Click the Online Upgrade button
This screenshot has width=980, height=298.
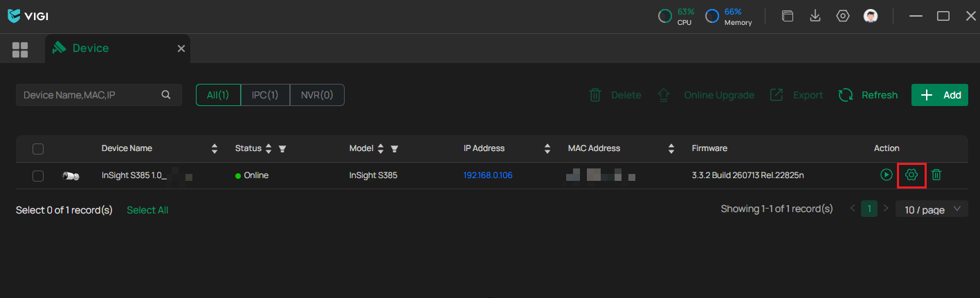coord(705,95)
